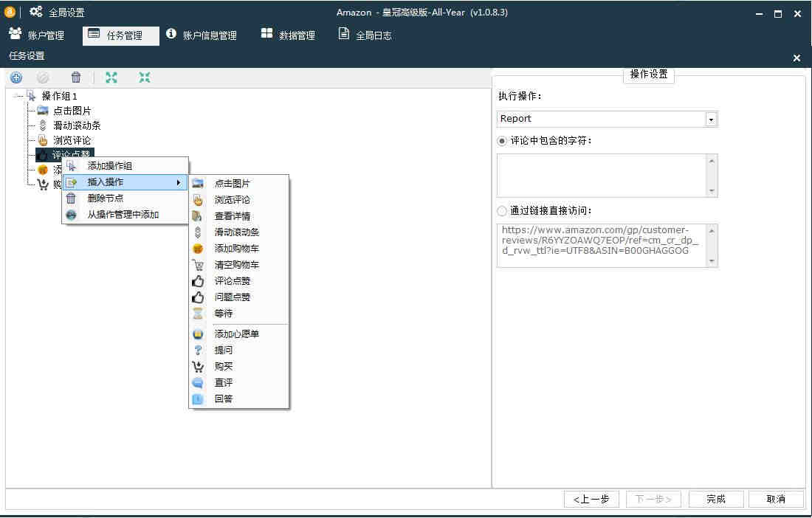Image resolution: width=812 pixels, height=518 pixels.
Task: Click the 提问 question mark icon
Action: tap(198, 350)
